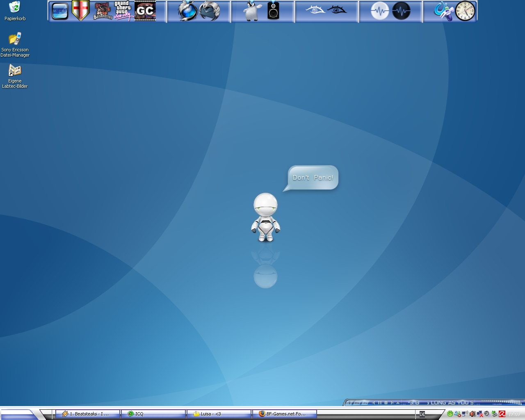Open the DE language indicator

(x=422, y=414)
